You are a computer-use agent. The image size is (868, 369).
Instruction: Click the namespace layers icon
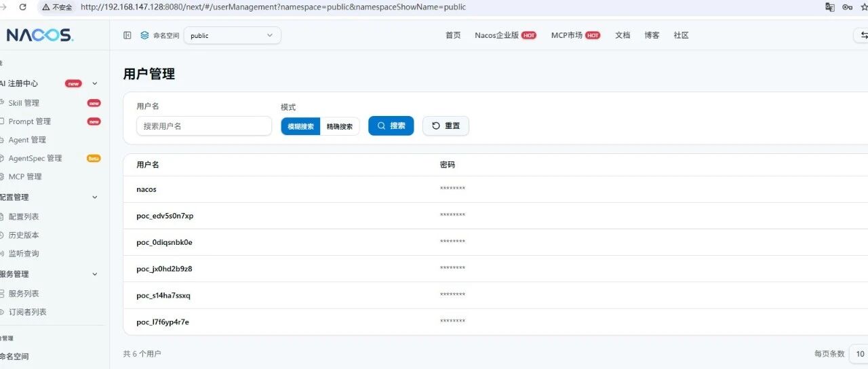(x=144, y=35)
